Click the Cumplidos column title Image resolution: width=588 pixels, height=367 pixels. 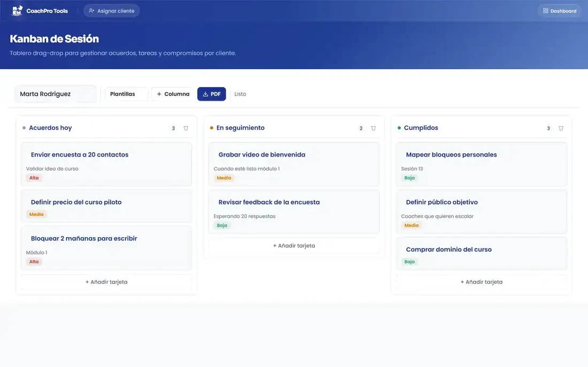[x=421, y=128]
